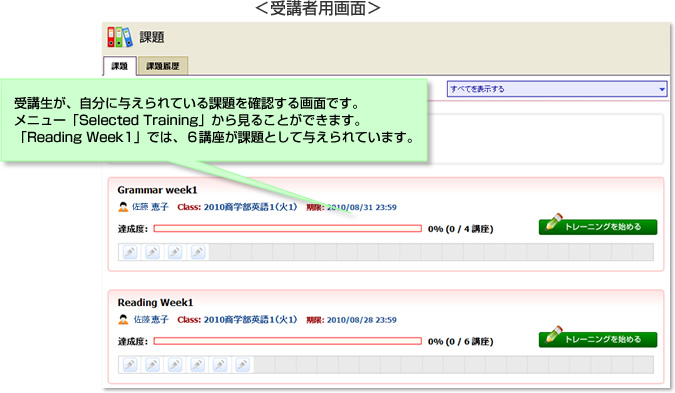This screenshot has width=675, height=393.
Task: Click teacher avatar icon in Reading Week1
Action: coord(123,320)
